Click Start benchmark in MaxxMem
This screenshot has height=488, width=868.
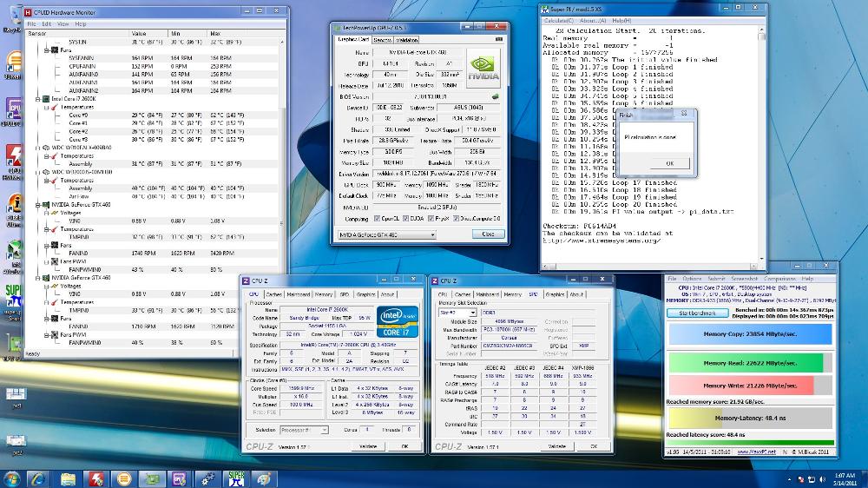click(x=697, y=313)
